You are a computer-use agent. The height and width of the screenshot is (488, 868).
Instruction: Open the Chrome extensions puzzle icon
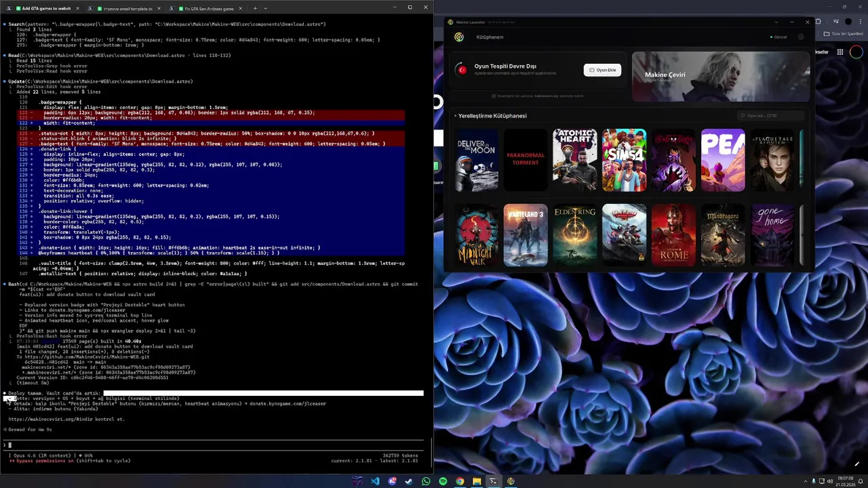[818, 22]
